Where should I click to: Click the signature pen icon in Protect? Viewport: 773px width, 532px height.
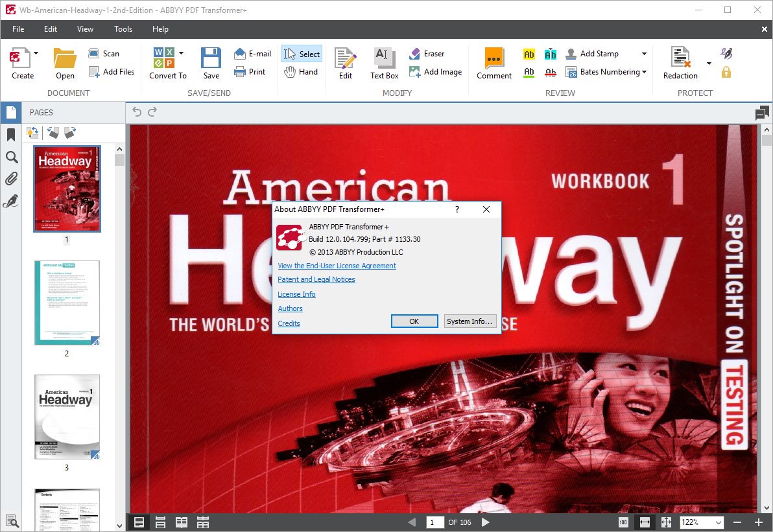click(726, 53)
